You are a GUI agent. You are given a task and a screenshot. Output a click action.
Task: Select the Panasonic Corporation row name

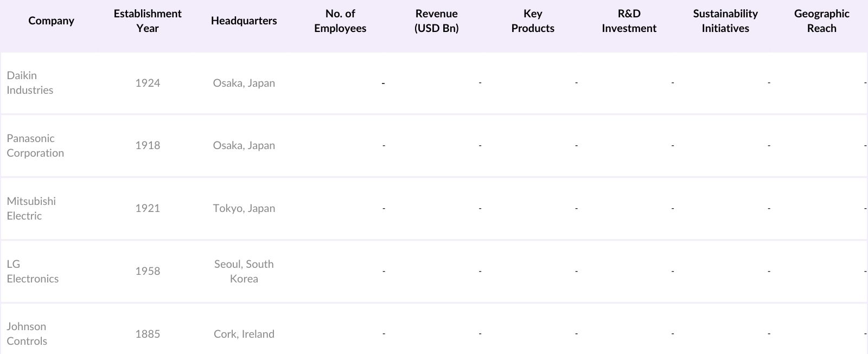pos(35,145)
